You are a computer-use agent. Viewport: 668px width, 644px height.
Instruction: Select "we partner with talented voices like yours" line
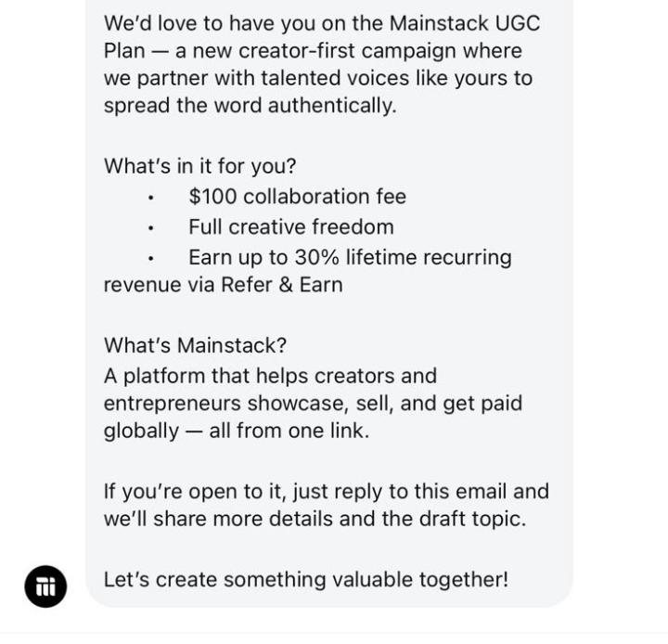coord(318,79)
